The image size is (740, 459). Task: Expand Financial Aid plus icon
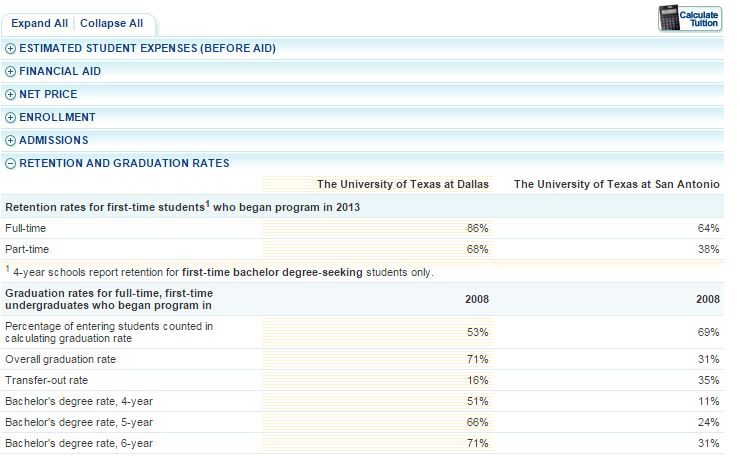click(10, 72)
